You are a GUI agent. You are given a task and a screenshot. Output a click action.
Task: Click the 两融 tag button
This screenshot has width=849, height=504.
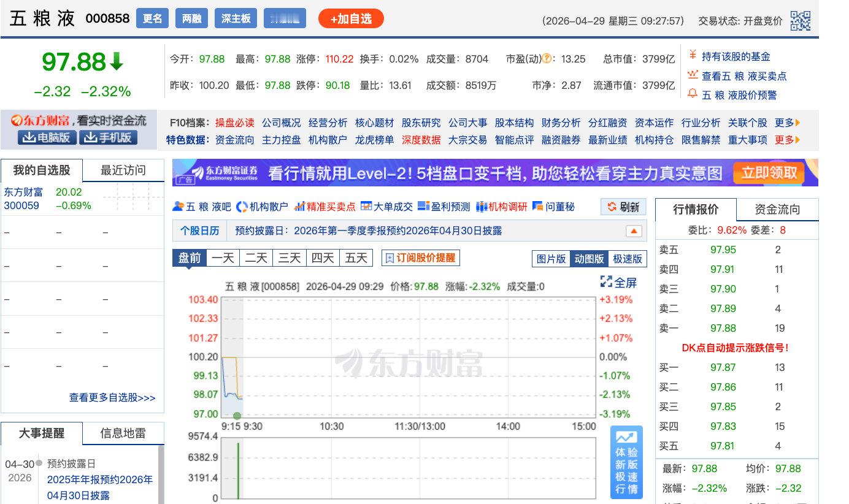point(191,18)
